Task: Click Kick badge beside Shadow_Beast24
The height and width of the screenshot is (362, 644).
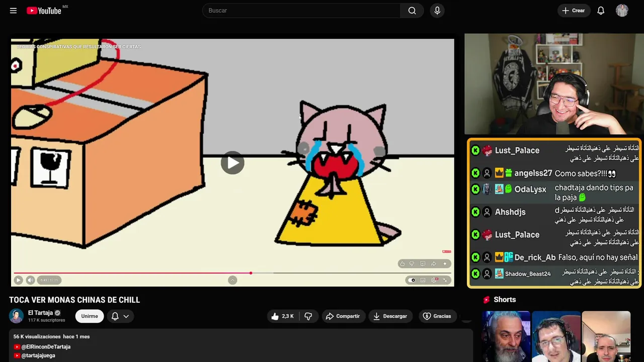Action: pos(475,274)
